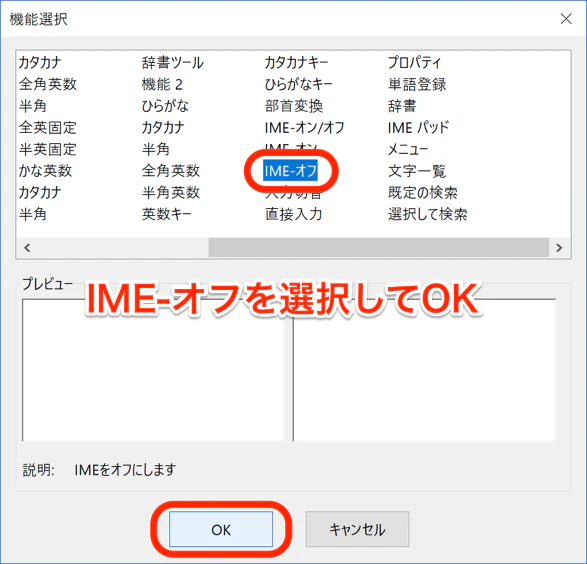Select the 選択して検索 entry
Viewport: 587px width, 564px height.
click(428, 214)
